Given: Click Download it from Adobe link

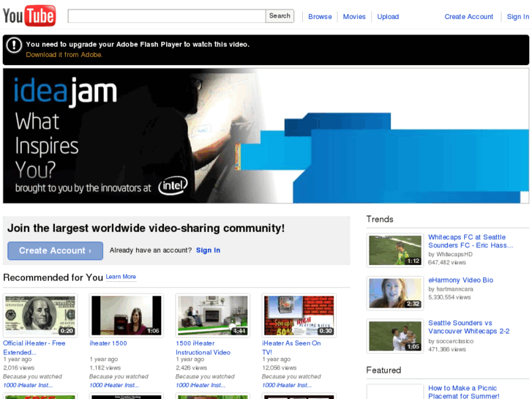Looking at the screenshot, I should [64, 55].
